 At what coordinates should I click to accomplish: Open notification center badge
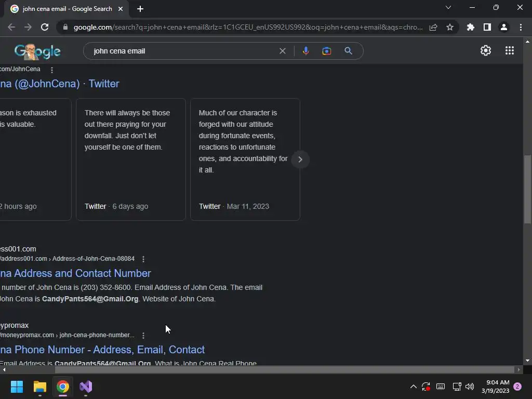517,387
